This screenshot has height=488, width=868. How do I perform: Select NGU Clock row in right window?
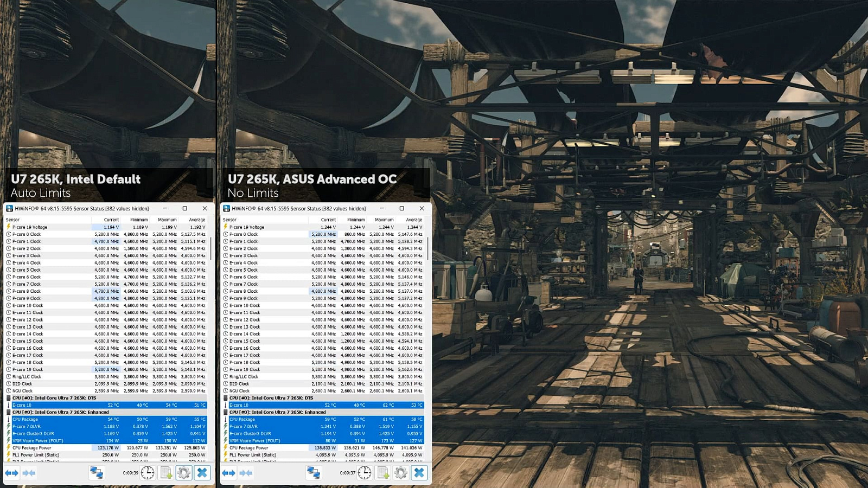[x=323, y=390]
